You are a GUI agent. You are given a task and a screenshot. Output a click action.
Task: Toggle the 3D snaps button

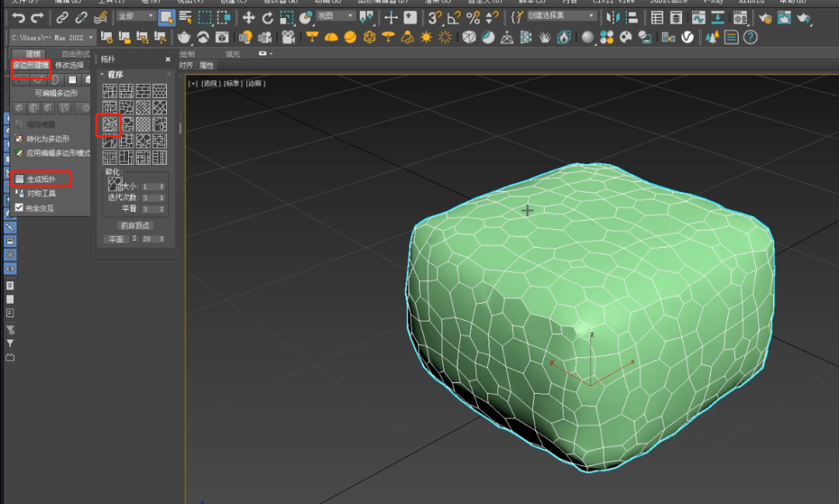[x=436, y=17]
